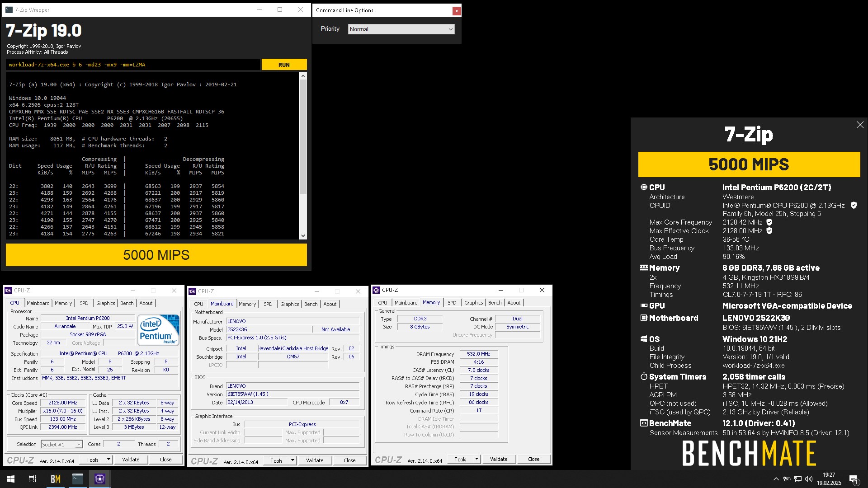Click the verified shield beside 2128.42 MHz

769,222
